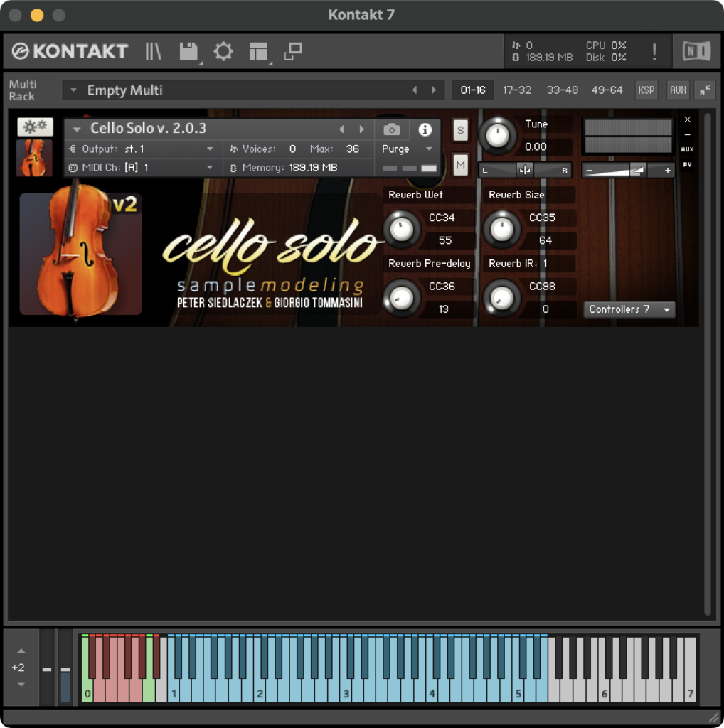The image size is (724, 728).
Task: Click the rack vertical scrollbar
Action: point(707,365)
